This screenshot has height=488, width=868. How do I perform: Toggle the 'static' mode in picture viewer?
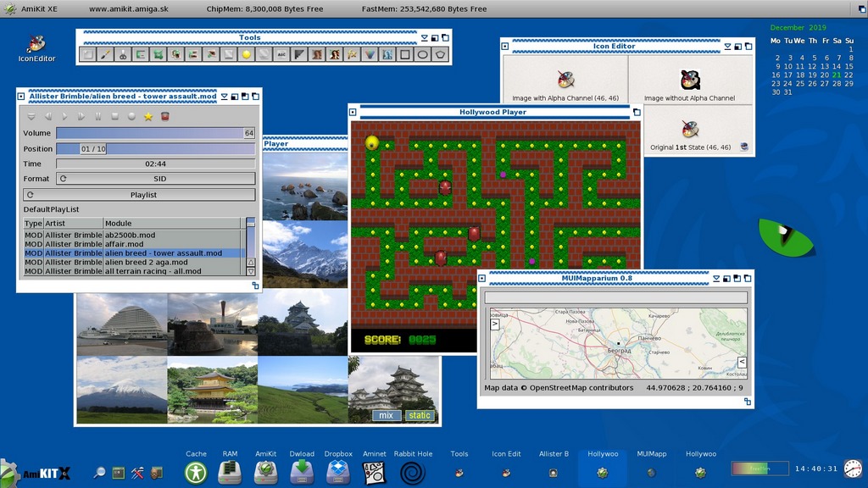click(x=420, y=415)
